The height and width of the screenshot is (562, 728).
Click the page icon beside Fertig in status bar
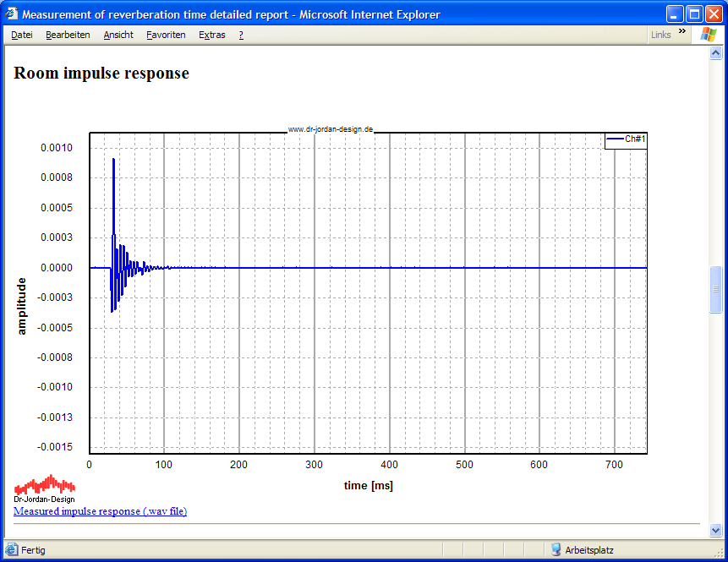tap(12, 549)
